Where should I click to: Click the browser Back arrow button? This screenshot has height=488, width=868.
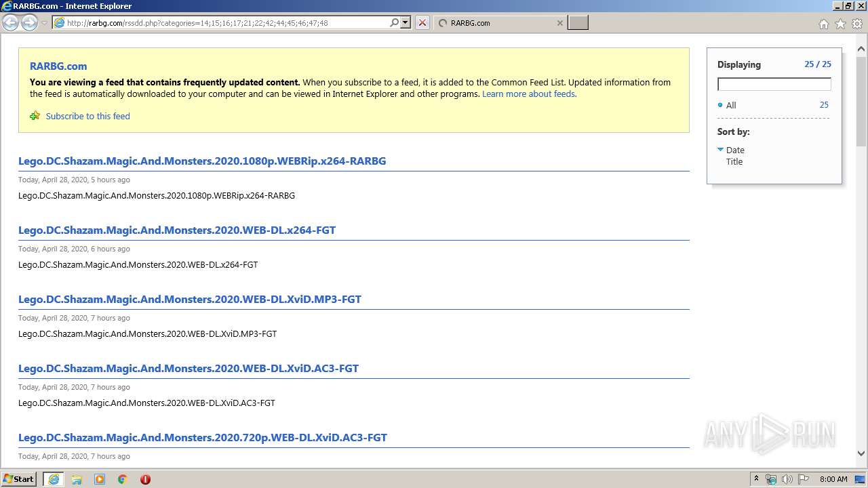click(x=11, y=23)
